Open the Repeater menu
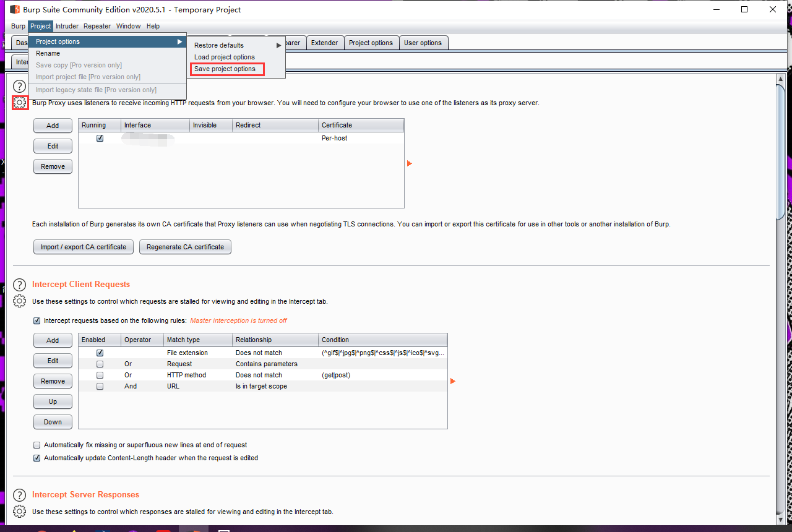 (97, 26)
